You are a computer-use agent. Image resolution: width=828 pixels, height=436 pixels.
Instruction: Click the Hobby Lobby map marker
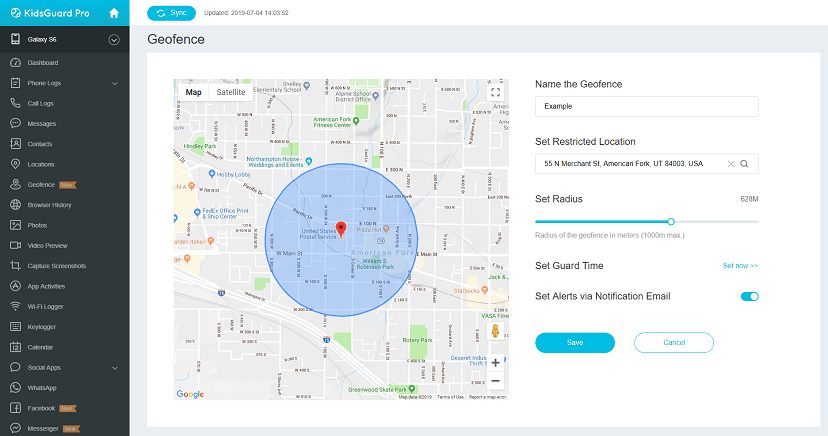coord(212,174)
